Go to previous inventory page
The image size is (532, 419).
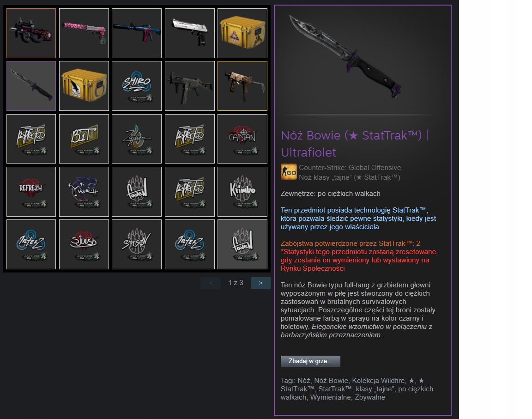click(211, 283)
